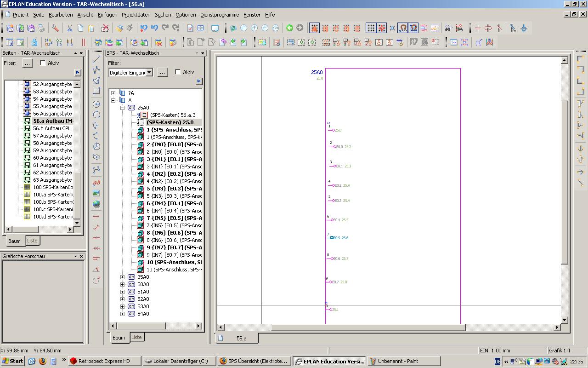This screenshot has width=588, height=368.
Task: Click the zoom out minus icon
Action: (265, 28)
